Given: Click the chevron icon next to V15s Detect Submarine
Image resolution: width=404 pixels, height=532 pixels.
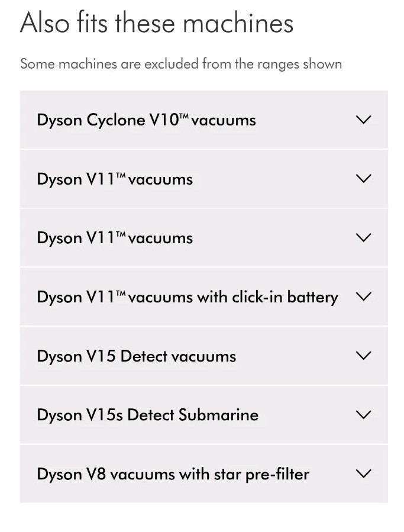Looking at the screenshot, I should 364,415.
